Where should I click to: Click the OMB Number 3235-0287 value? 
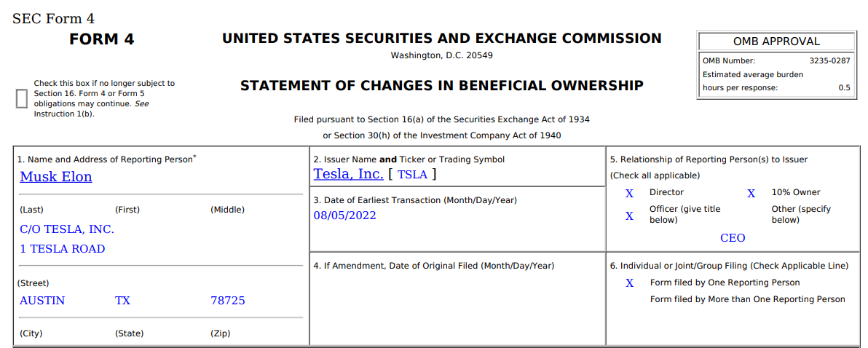(829, 61)
